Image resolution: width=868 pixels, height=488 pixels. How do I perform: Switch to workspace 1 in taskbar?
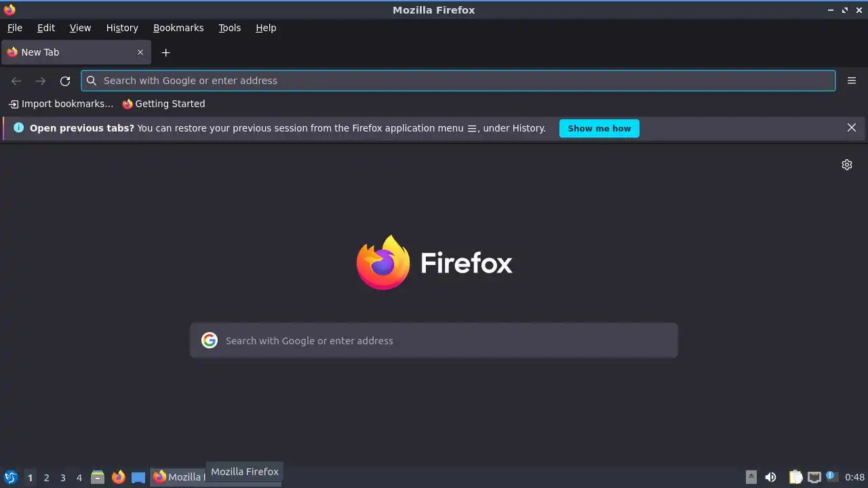pos(30,478)
